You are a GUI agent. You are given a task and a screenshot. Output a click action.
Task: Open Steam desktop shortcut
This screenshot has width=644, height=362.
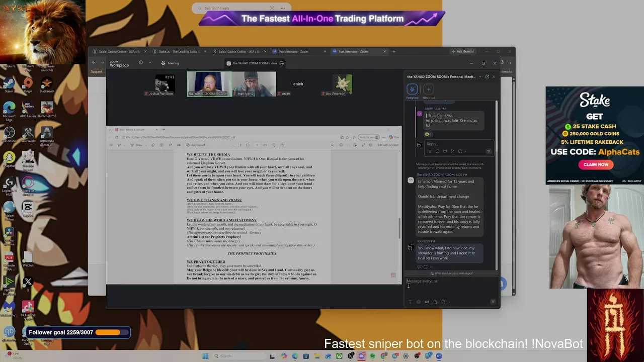[9, 85]
